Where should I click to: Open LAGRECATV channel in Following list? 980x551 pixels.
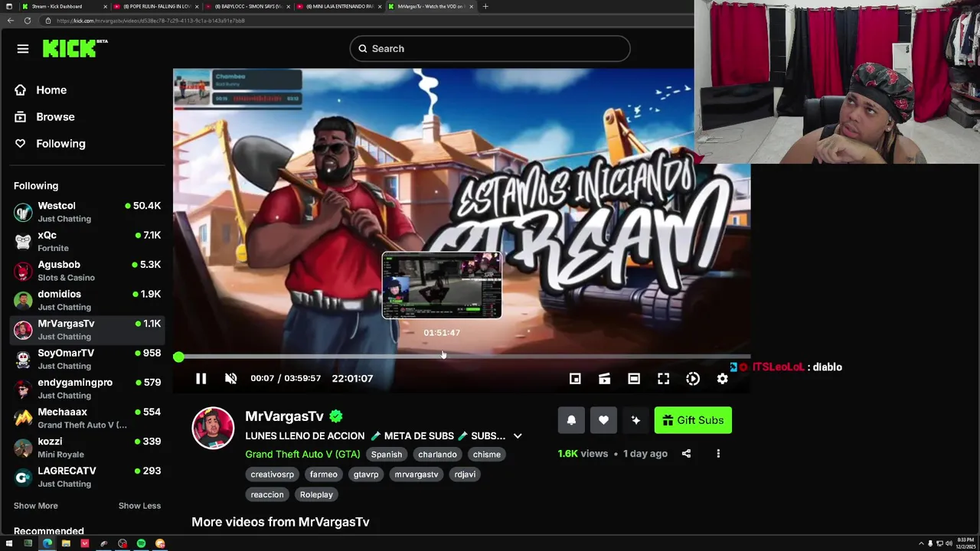click(x=87, y=478)
